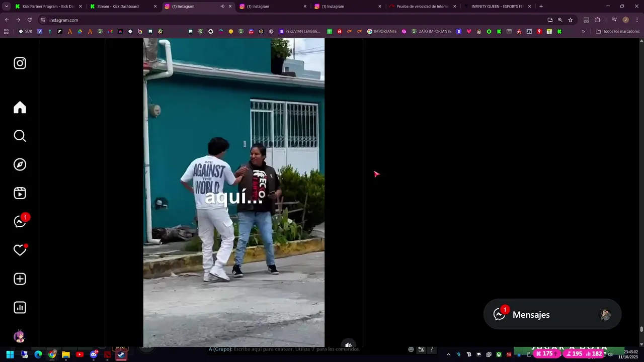
Task: Open Dota 2 from the taskbar
Action: (107, 354)
